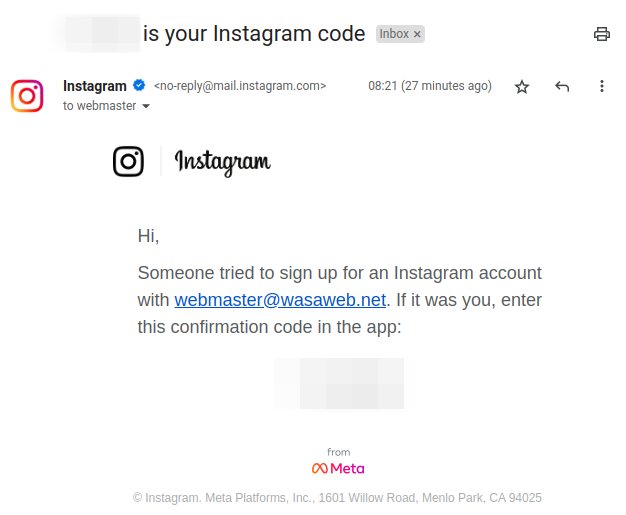Click the Inbox label chip

(x=400, y=34)
